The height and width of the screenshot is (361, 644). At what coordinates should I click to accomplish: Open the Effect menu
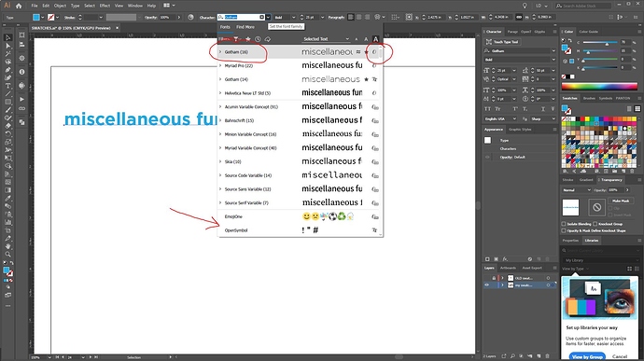(105, 6)
